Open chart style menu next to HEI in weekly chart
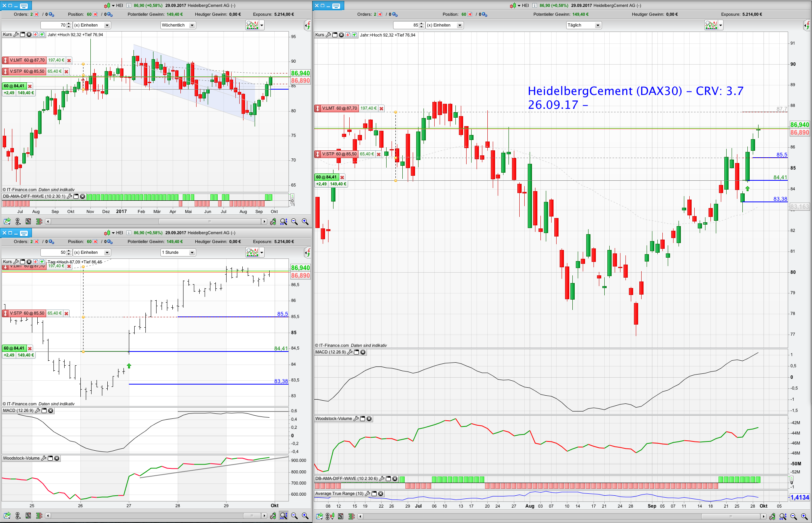The width and height of the screenshot is (812, 523). pyautogui.click(x=108, y=5)
